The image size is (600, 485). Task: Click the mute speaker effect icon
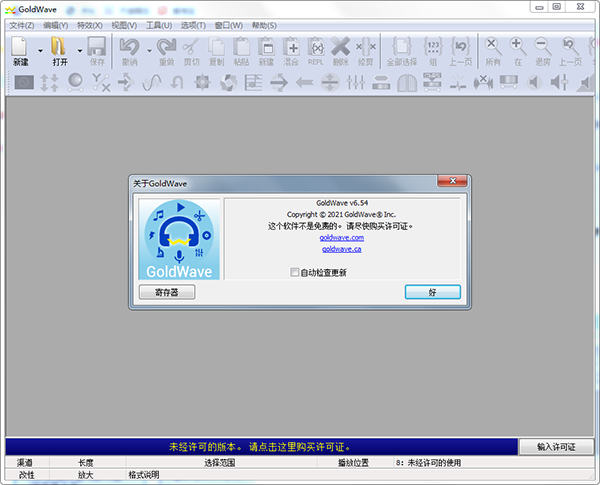[x=534, y=82]
